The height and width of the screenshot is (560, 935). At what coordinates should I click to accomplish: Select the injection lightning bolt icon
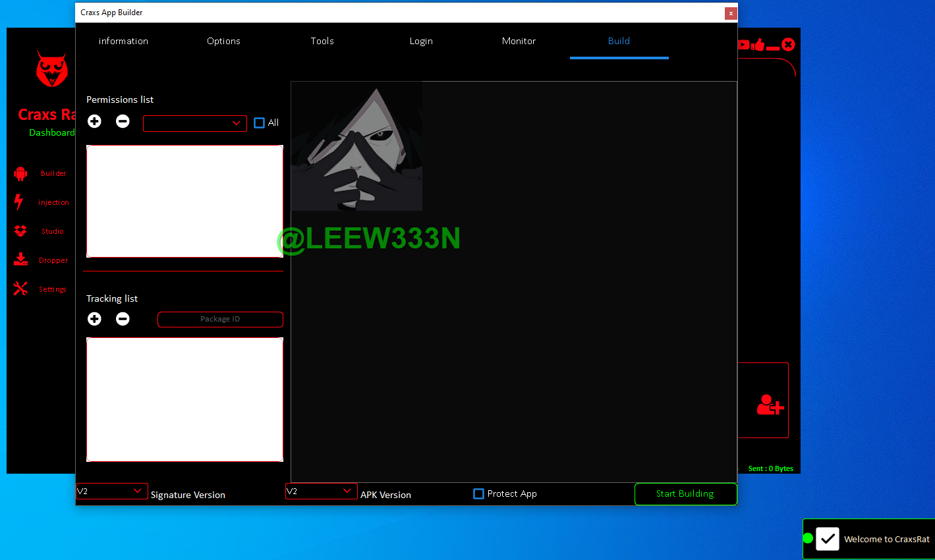19,202
